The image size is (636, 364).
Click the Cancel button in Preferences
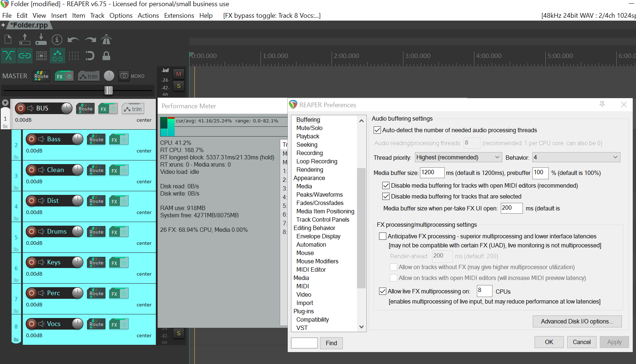(x=581, y=342)
